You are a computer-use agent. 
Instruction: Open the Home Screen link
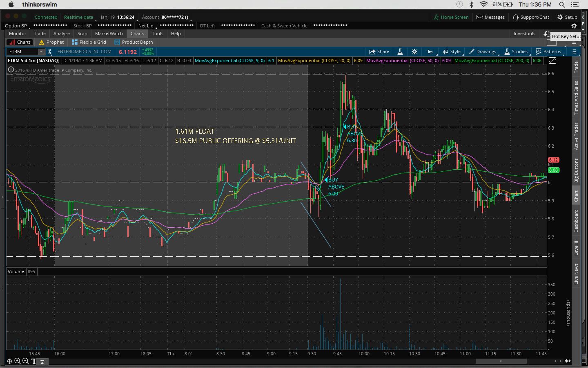click(451, 17)
